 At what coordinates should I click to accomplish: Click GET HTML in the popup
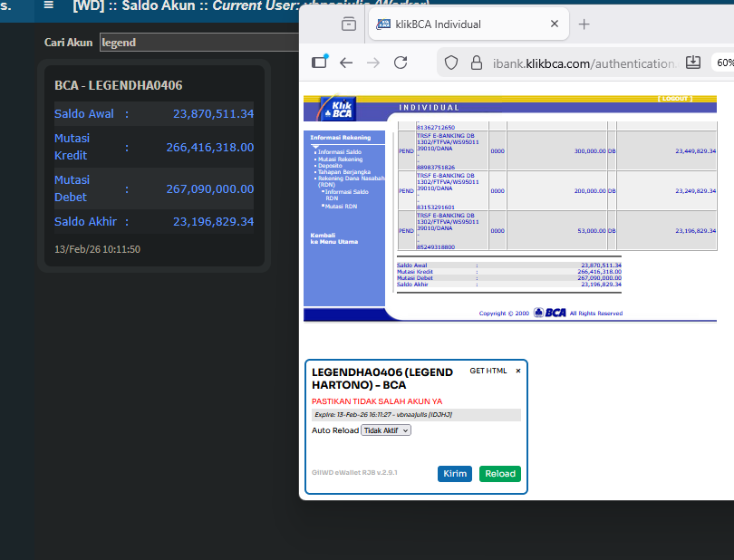pyautogui.click(x=488, y=371)
